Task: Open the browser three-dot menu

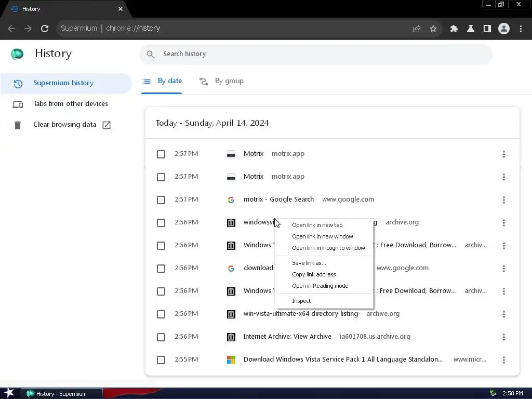Action: [x=521, y=29]
